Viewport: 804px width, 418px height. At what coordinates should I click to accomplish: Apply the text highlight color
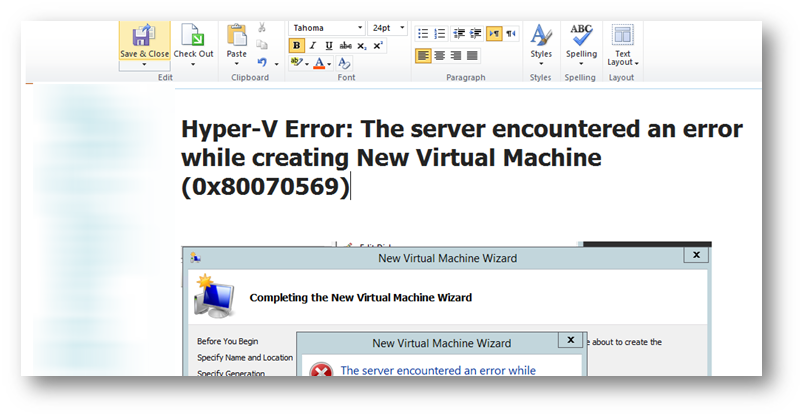(296, 63)
